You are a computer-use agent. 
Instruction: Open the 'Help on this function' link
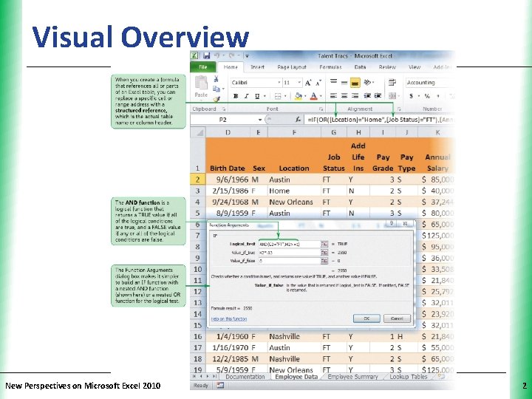pos(229,319)
